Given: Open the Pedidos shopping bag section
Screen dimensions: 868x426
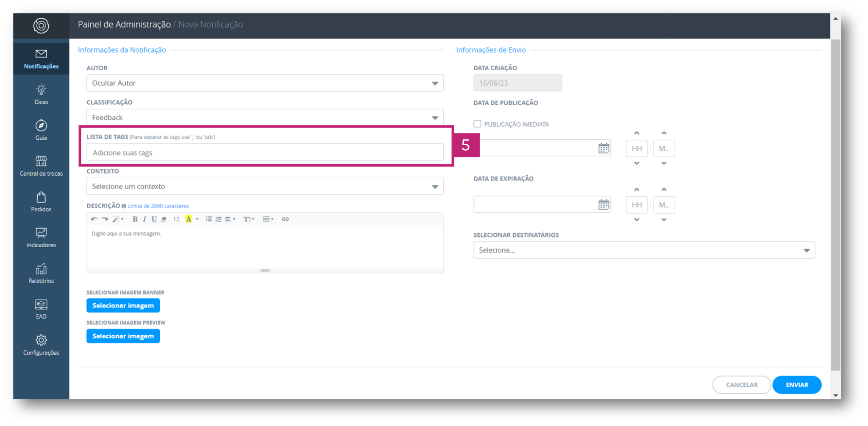Looking at the screenshot, I should (x=41, y=202).
